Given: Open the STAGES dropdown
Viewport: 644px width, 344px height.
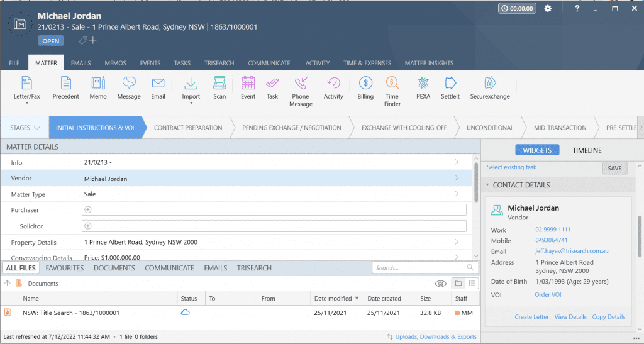Looking at the screenshot, I should point(25,128).
